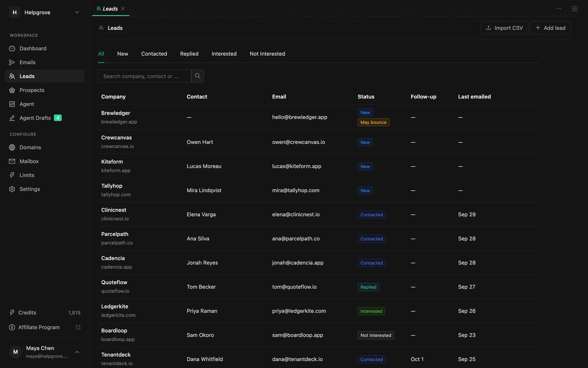The image size is (588, 368).
Task: Open the three-dots more menu
Action: (x=559, y=9)
